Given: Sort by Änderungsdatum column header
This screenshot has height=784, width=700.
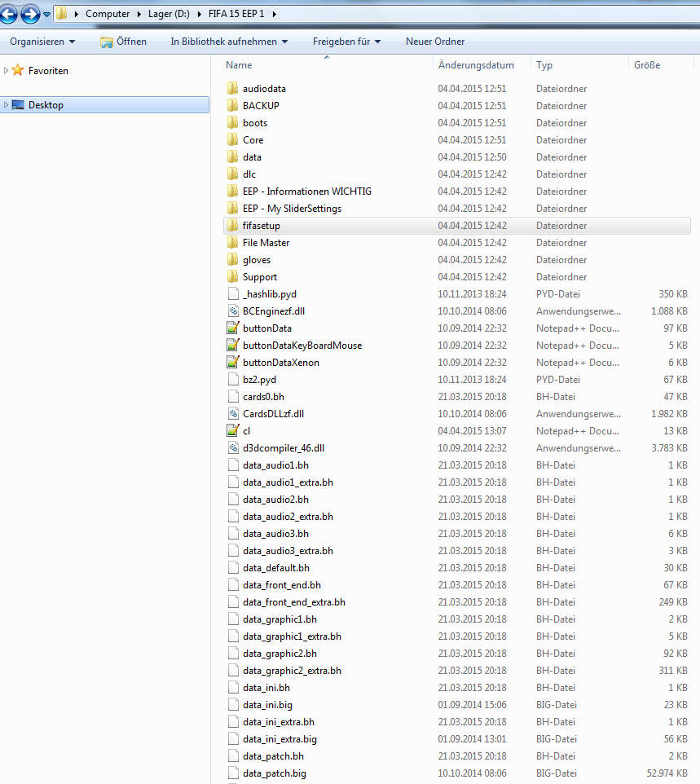Looking at the screenshot, I should (x=476, y=65).
